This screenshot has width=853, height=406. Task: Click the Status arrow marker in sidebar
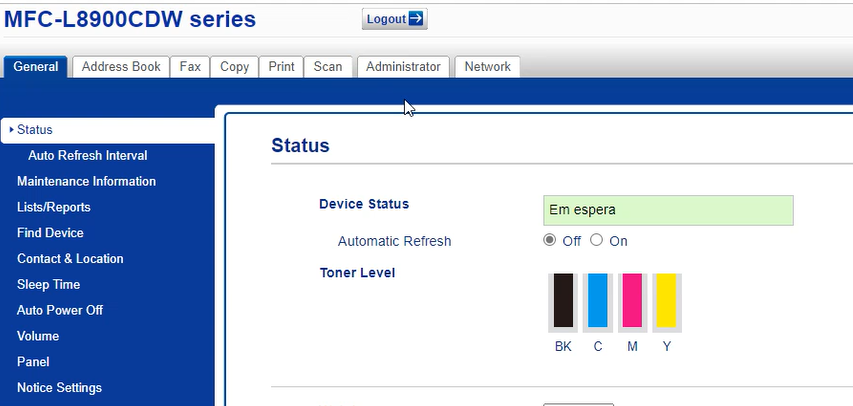[12, 130]
